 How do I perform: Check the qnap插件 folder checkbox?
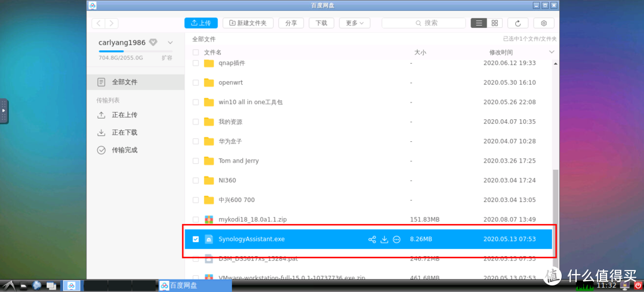coord(196,63)
